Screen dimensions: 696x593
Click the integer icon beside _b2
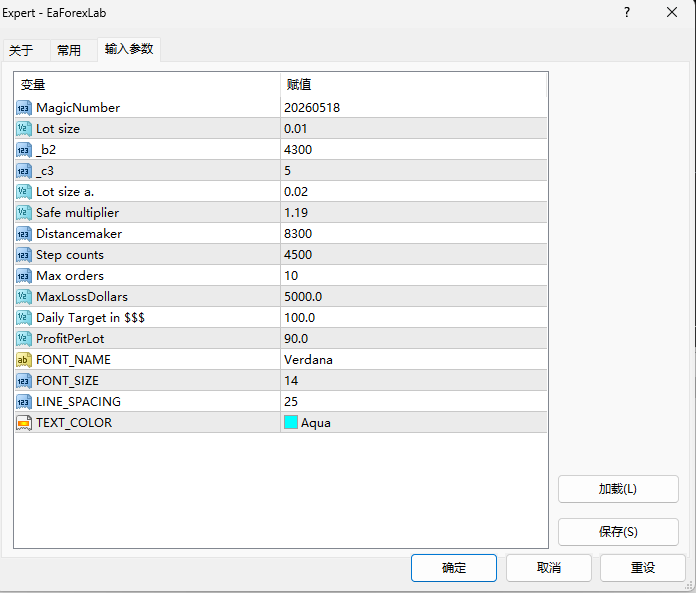[24, 150]
